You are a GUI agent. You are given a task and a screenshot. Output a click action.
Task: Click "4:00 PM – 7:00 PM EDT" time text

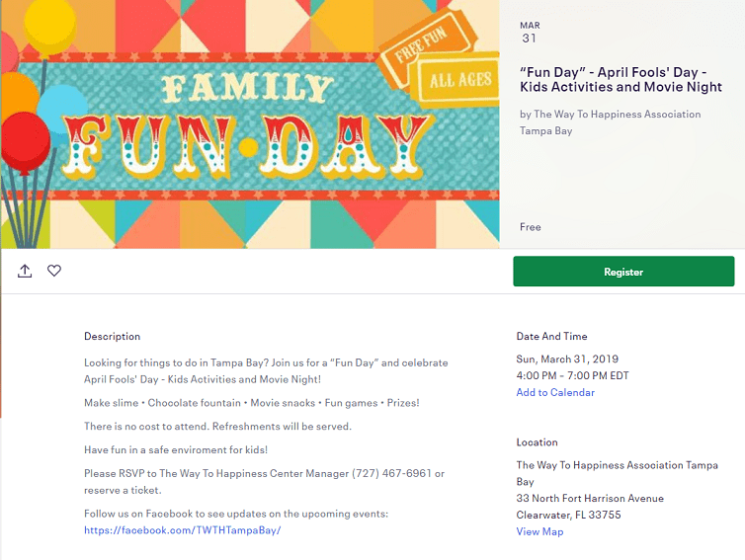[x=572, y=375]
